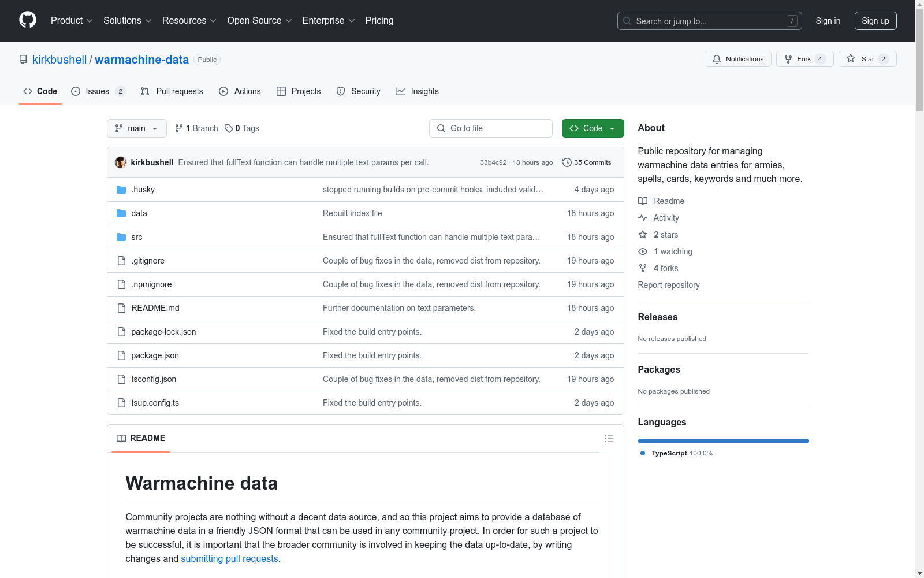924x578 pixels.
Task: Click the tags icon beside 0 Tags
Action: coord(229,128)
